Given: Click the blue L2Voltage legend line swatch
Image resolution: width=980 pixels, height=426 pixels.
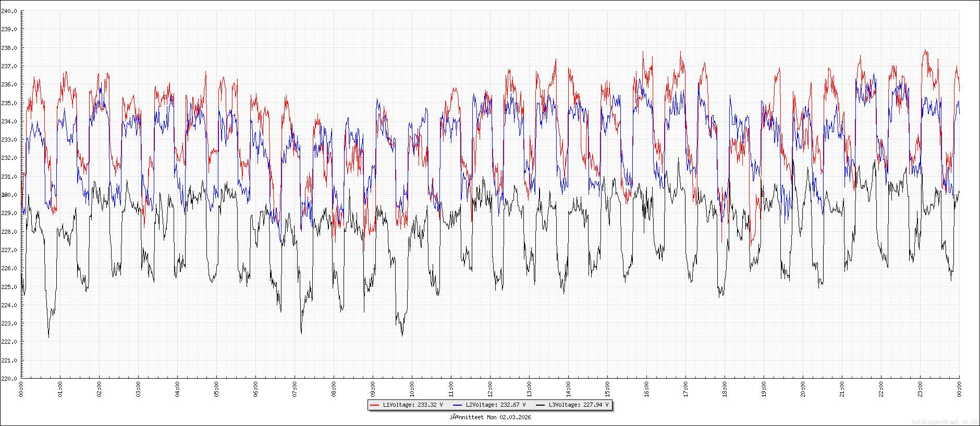Looking at the screenshot, I should pyautogui.click(x=457, y=405).
